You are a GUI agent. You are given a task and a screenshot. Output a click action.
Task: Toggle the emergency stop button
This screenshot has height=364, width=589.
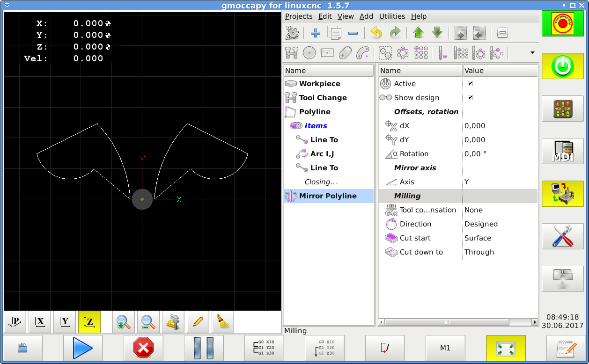coord(563,23)
